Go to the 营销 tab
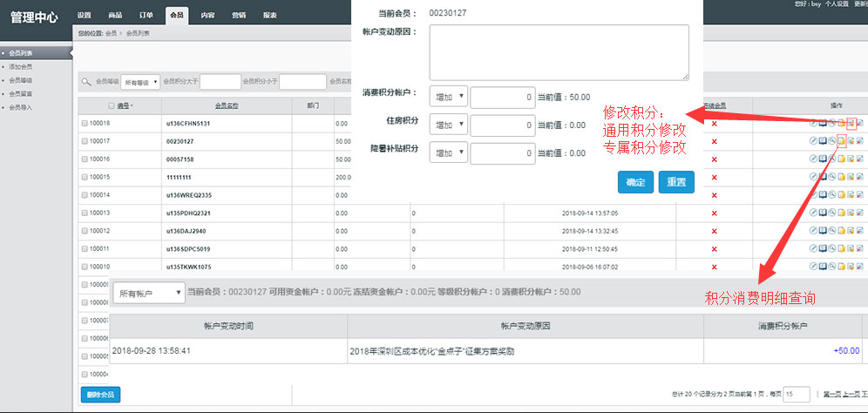This screenshot has width=868, height=413. [239, 15]
